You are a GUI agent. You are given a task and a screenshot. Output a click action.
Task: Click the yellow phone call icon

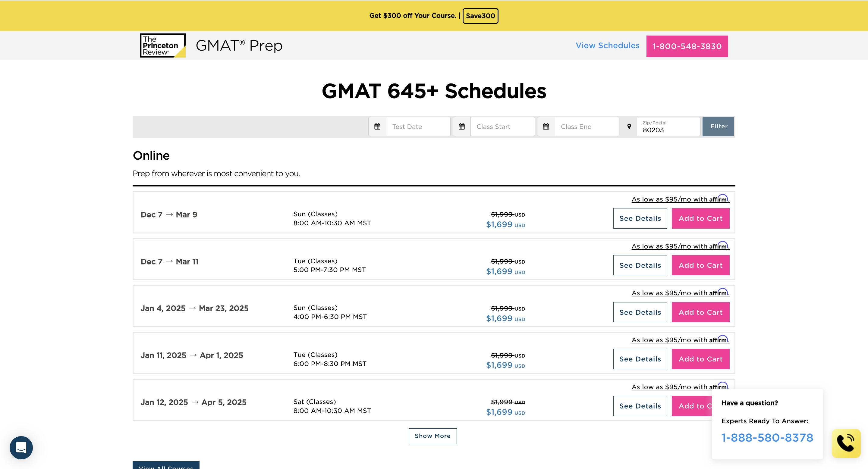[x=846, y=443]
